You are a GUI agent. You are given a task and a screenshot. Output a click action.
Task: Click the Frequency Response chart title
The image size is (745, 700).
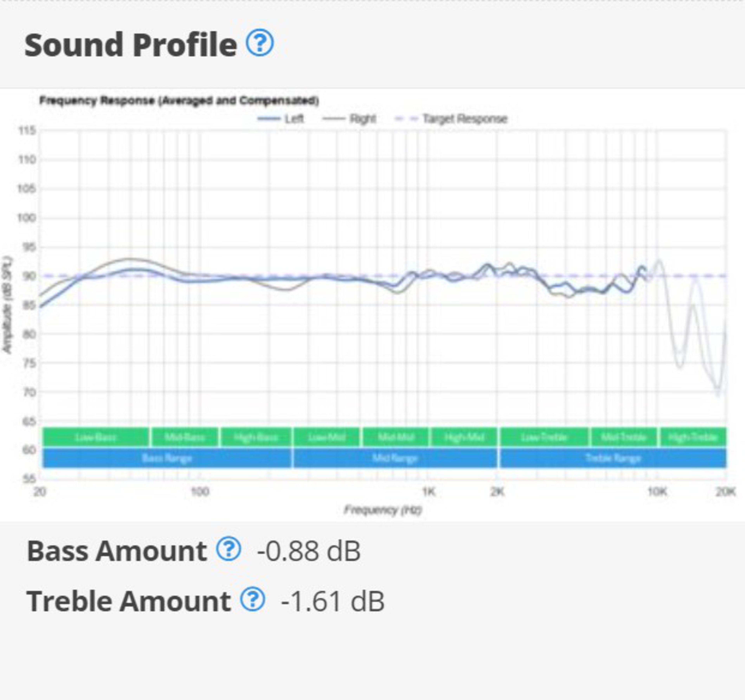click(179, 101)
